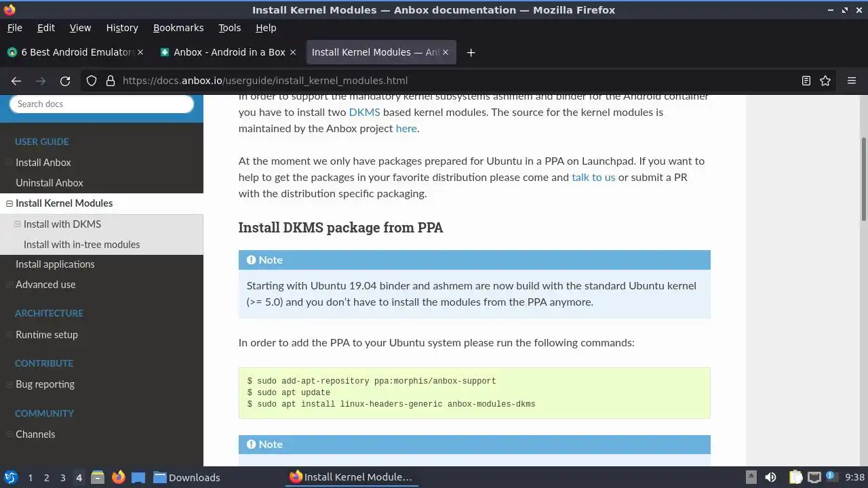Image resolution: width=868 pixels, height=488 pixels.
Task: Open Install applications in sidebar
Action: pyautogui.click(x=55, y=264)
